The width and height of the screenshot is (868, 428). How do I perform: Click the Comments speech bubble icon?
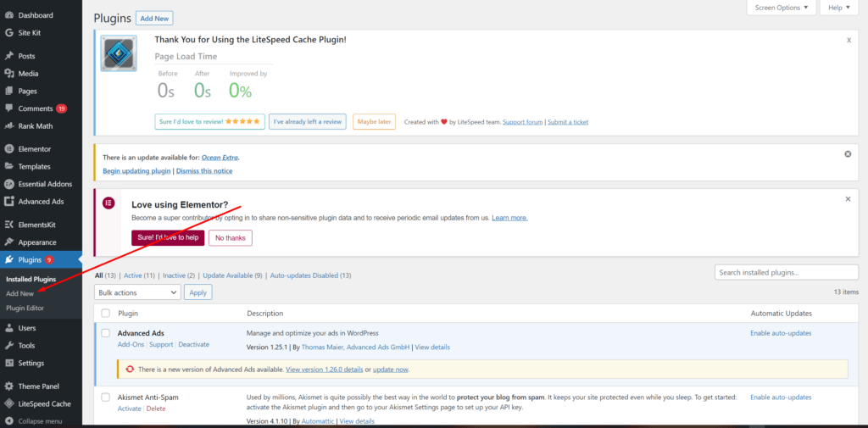[8, 108]
